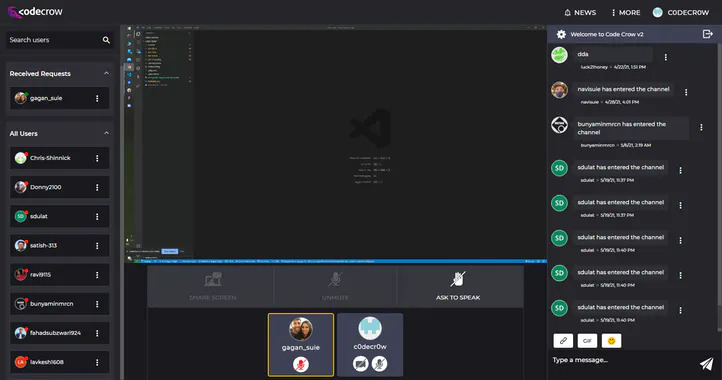This screenshot has height=380, width=722.
Task: Select user ravi9115 in list
Action: tap(59, 275)
